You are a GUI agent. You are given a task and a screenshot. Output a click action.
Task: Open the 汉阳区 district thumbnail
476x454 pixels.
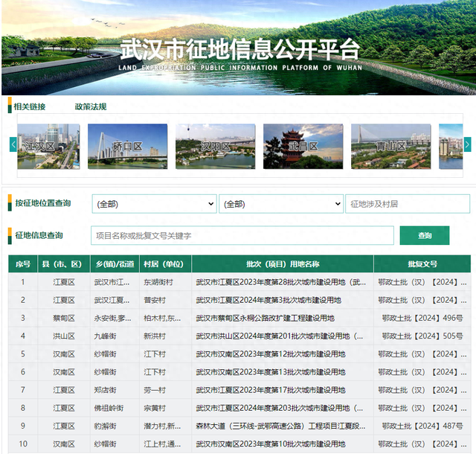pyautogui.click(x=215, y=147)
